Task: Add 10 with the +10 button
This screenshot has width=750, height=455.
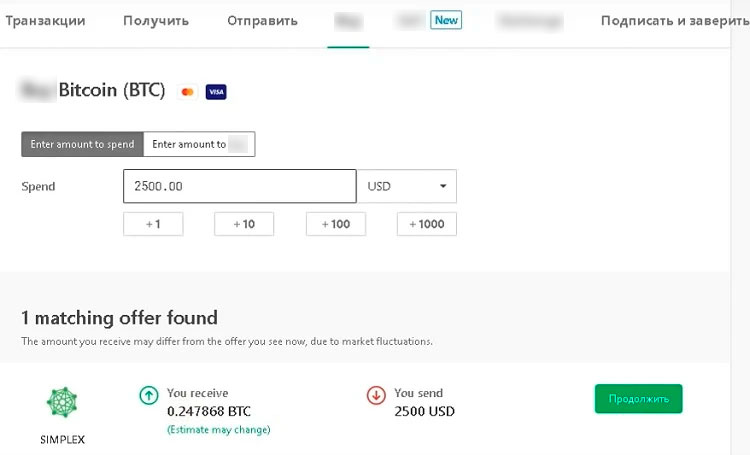Action: pos(244,224)
